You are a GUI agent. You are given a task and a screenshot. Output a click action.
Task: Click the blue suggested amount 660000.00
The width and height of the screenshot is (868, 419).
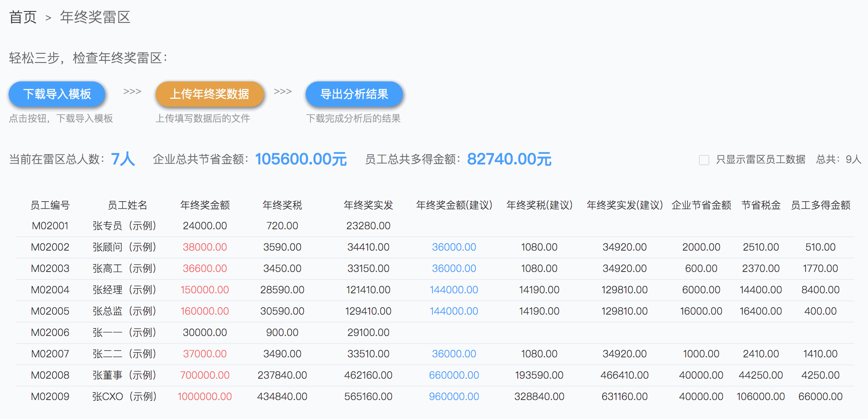click(x=454, y=375)
